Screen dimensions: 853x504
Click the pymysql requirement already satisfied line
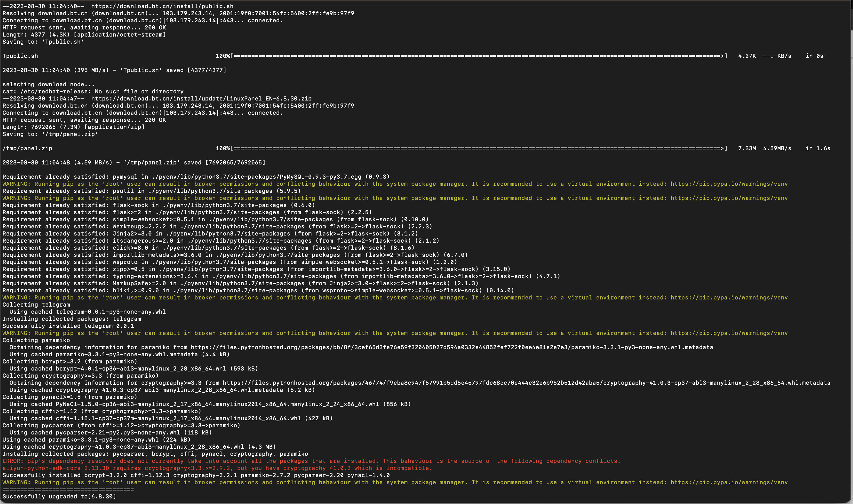pos(196,177)
